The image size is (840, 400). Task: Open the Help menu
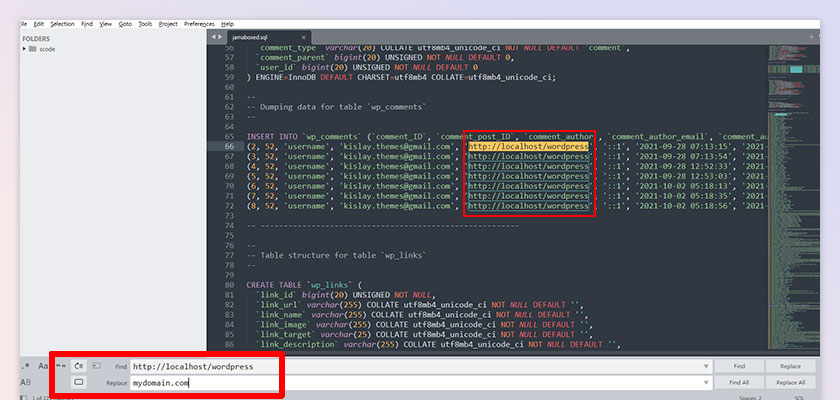[x=228, y=24]
